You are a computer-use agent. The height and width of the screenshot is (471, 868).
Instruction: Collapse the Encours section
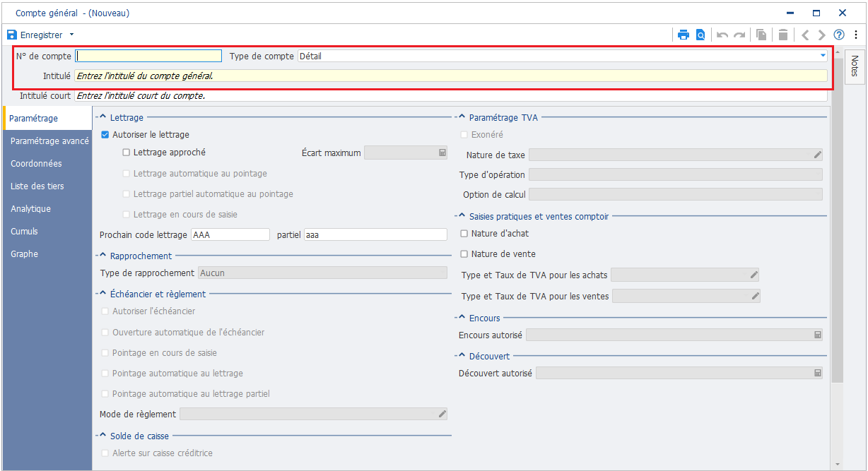click(x=462, y=318)
